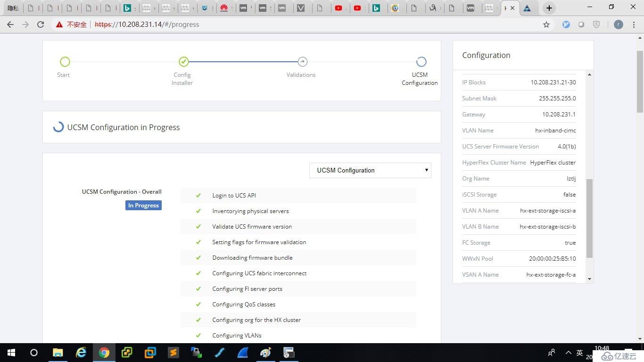Click green check beside Inventorying physical servers
644x362 pixels.
tap(198, 211)
